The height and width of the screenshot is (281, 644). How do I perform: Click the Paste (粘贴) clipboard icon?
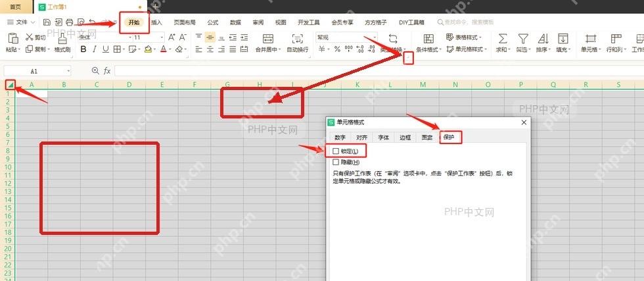(x=12, y=39)
